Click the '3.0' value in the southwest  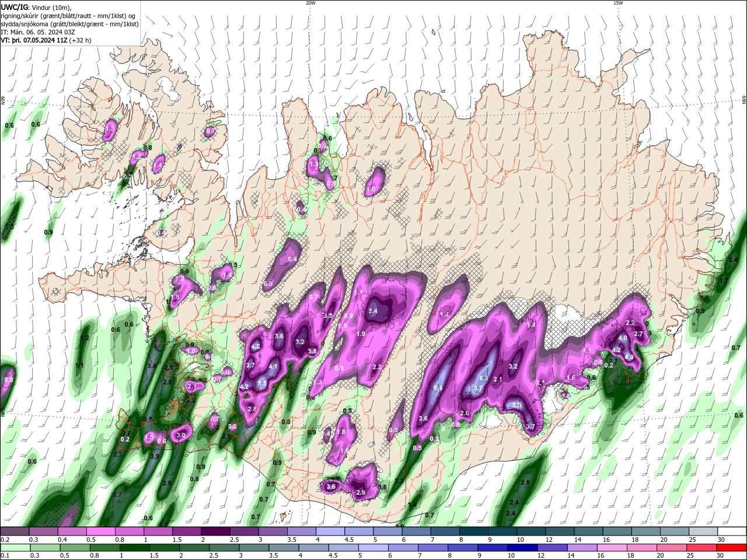181,435
